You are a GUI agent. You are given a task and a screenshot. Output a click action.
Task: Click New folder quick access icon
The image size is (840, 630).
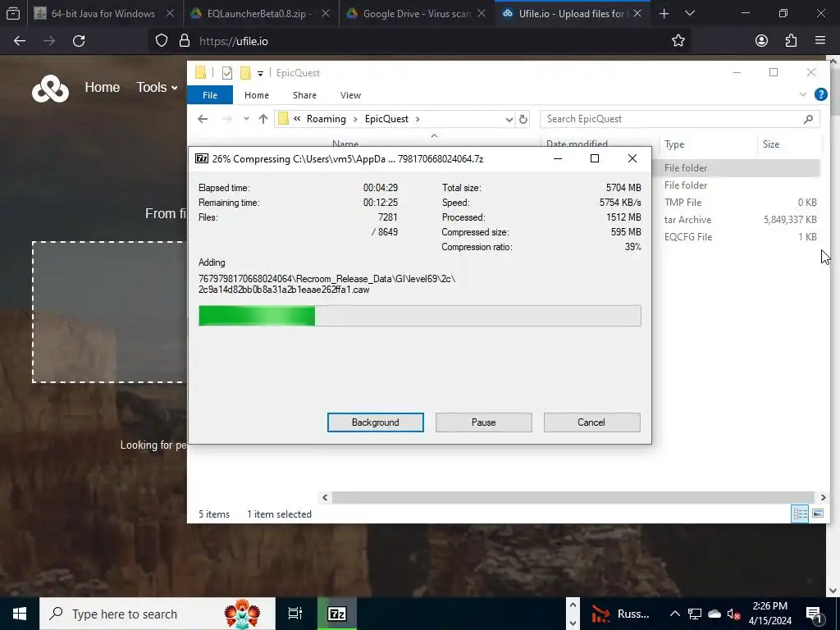click(245, 73)
